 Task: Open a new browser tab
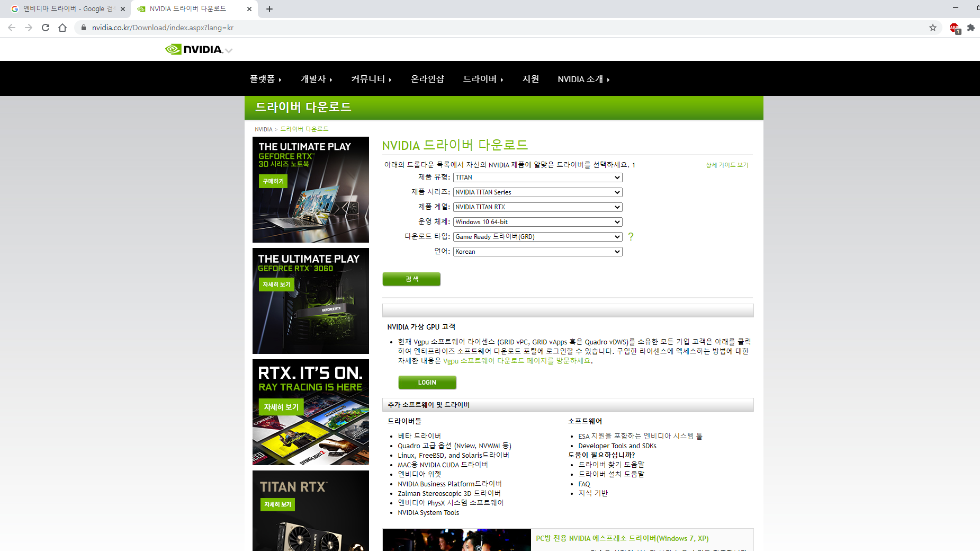click(x=269, y=9)
